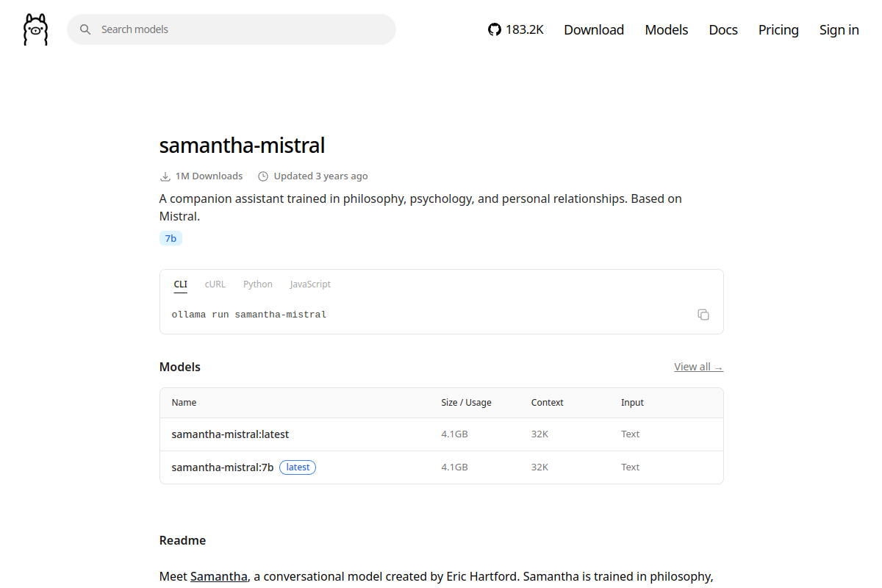
Task: Click the samantha-mistral page title
Action: 242,145
